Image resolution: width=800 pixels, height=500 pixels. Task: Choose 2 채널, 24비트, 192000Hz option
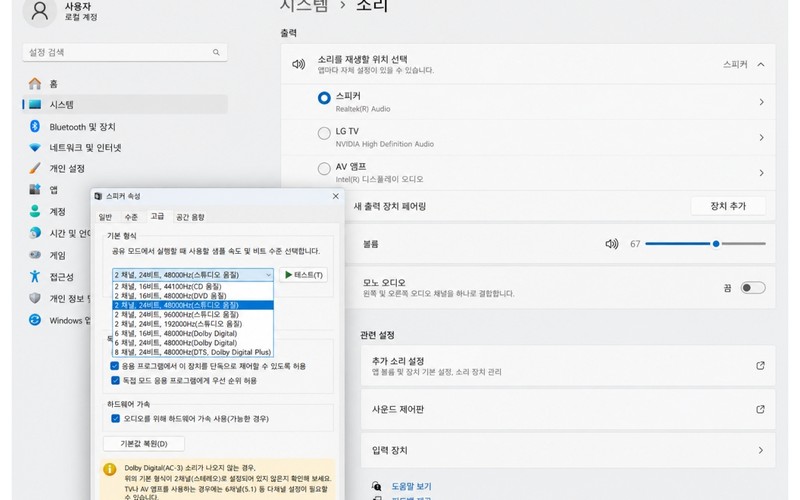[193, 323]
